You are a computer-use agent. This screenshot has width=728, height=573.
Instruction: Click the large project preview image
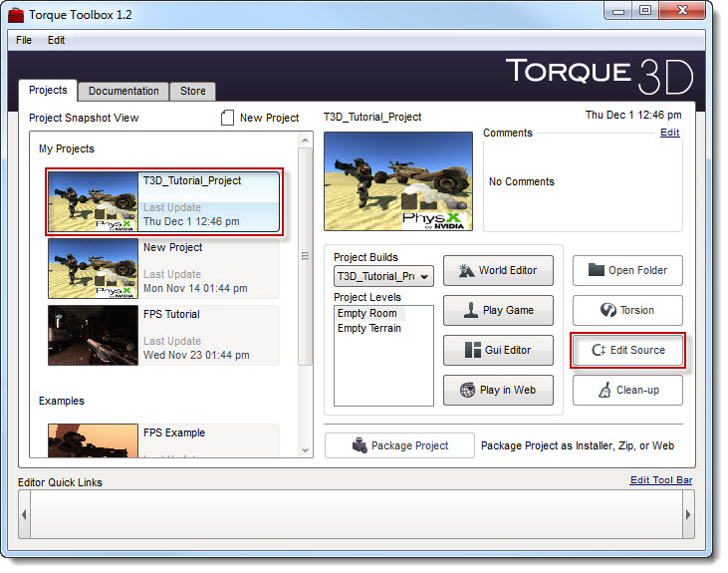tap(398, 181)
